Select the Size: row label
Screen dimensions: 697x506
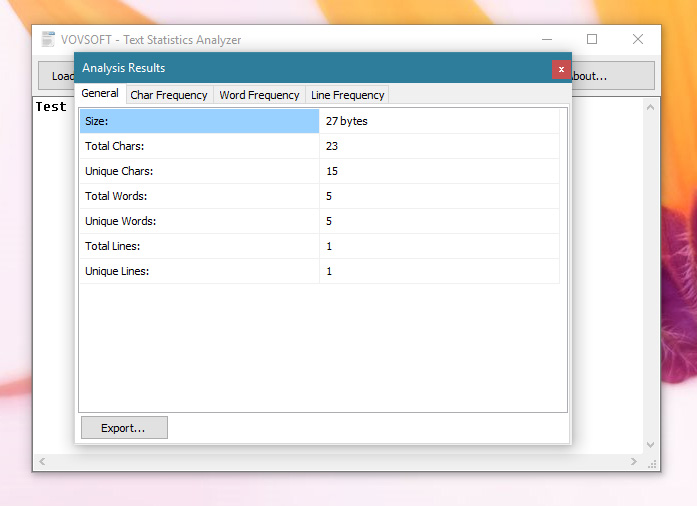point(200,121)
